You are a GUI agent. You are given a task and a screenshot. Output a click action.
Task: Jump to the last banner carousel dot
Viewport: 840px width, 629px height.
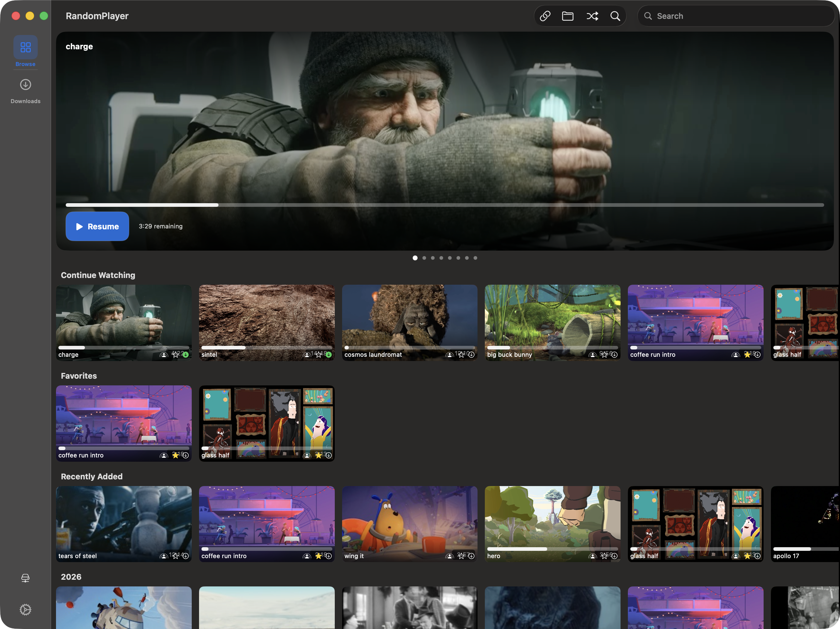(x=475, y=258)
